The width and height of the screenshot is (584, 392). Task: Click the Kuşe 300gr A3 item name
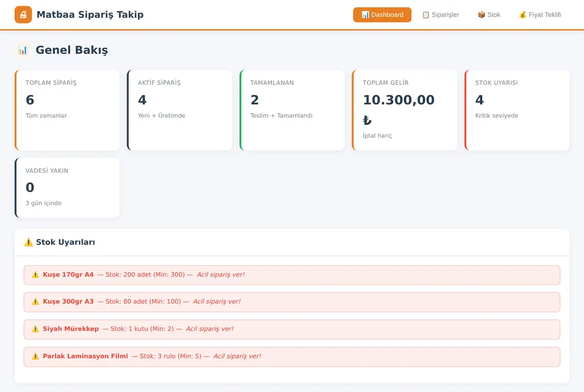pos(68,302)
